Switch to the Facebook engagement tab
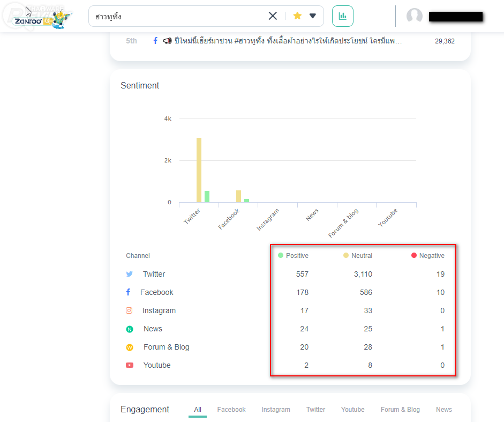Viewport: 504px width, 422px height. (x=231, y=410)
